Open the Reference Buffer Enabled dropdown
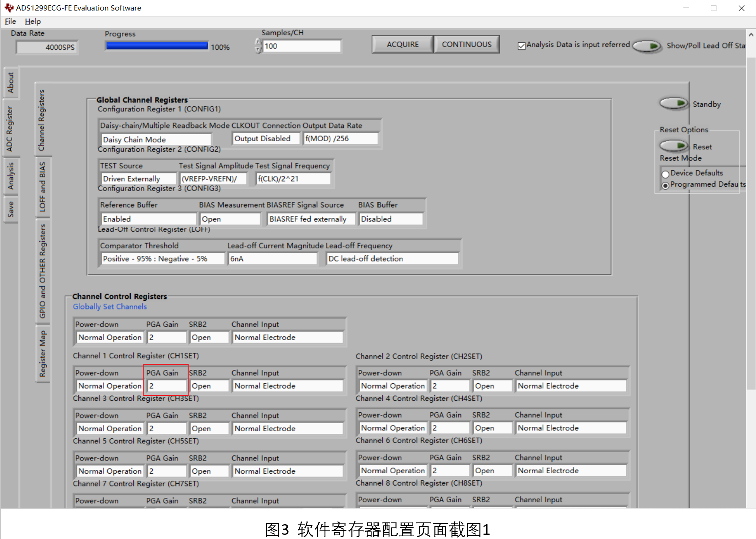Viewport: 756px width, 539px height. pos(149,219)
